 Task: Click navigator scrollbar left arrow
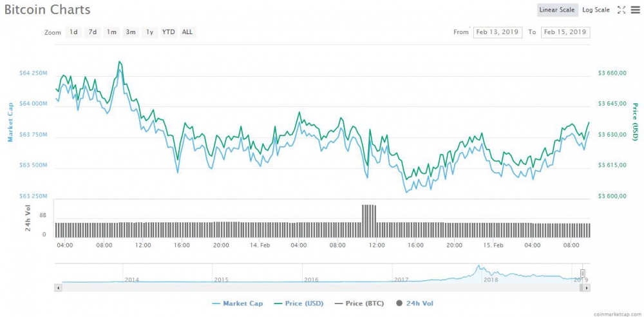58,288
